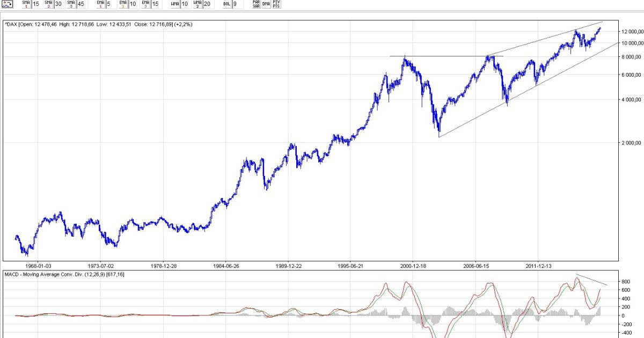The width and height of the screenshot is (644, 338).
Task: Click the EMA 1 period field showing 5
Action: coord(109,4)
